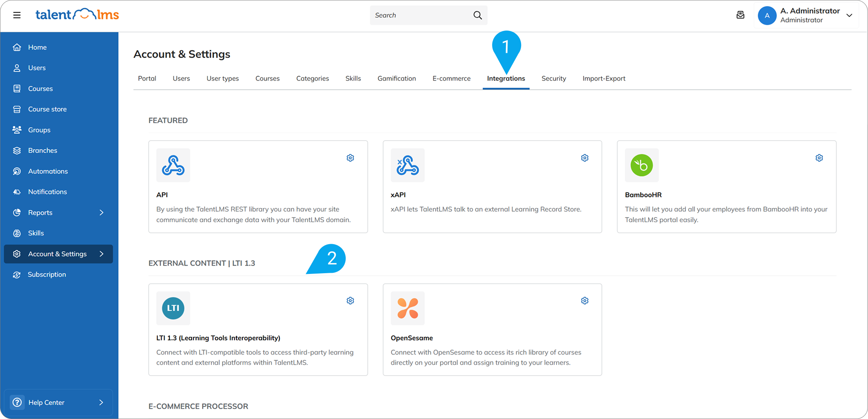Open the messages inbox icon
This screenshot has width=868, height=419.
point(740,15)
